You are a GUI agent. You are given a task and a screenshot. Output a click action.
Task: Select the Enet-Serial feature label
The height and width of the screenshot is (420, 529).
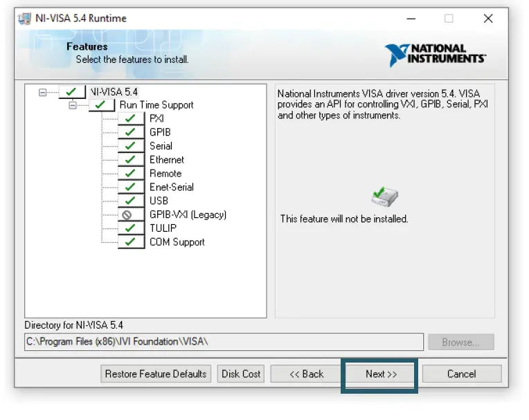172,187
